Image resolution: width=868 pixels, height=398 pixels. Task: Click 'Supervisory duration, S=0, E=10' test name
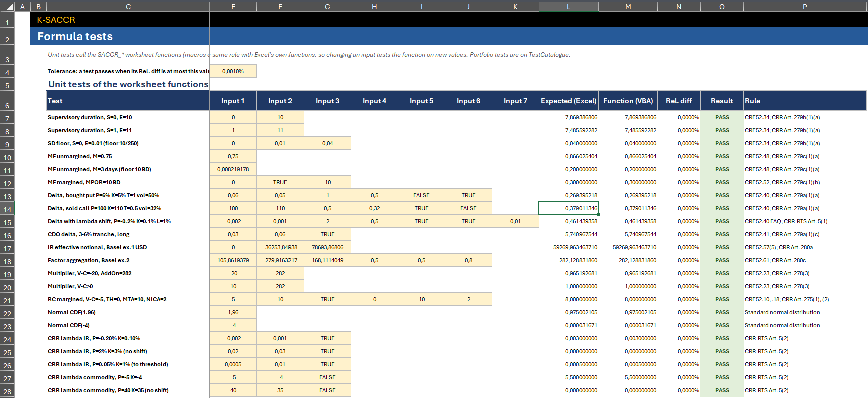pyautogui.click(x=90, y=117)
